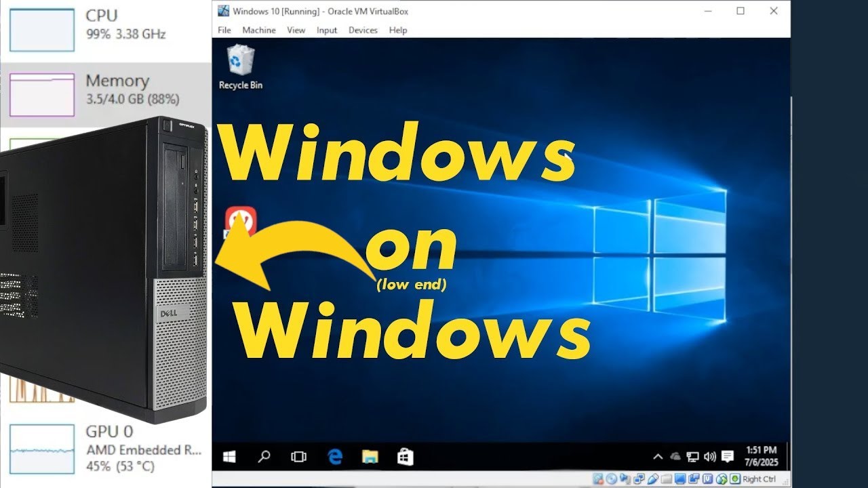Image resolution: width=868 pixels, height=488 pixels.
Task: Open the clock showing 1:51 PM
Action: (x=761, y=456)
